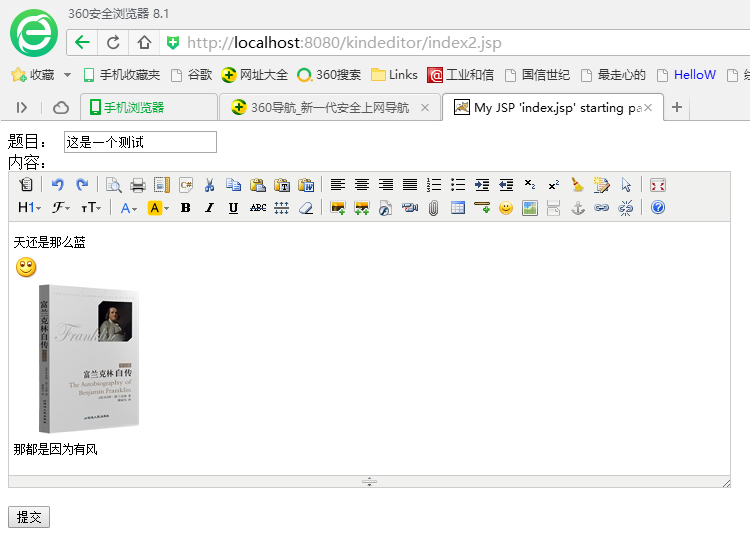Click the insert hyperlink chain icon
Image resolution: width=750 pixels, height=533 pixels.
click(601, 208)
